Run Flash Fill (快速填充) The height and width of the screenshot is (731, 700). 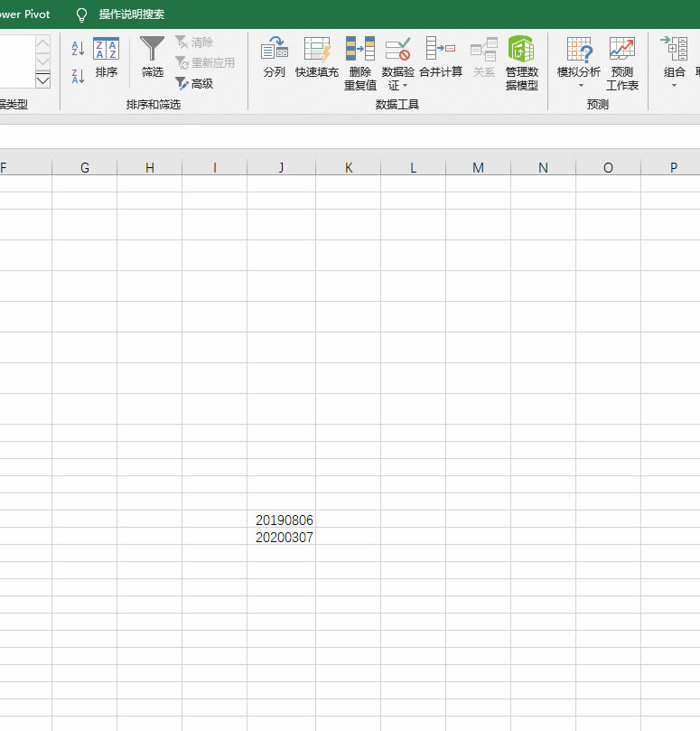[x=317, y=57]
